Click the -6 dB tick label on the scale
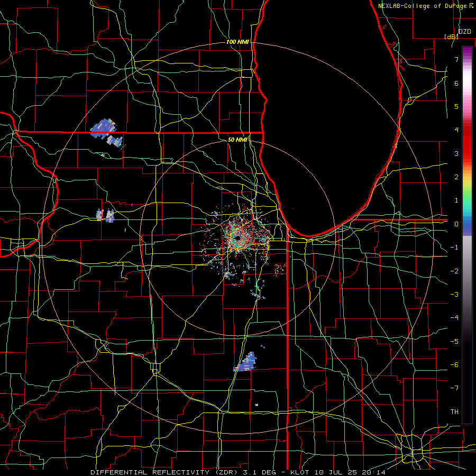The image size is (476, 476). pos(454,365)
